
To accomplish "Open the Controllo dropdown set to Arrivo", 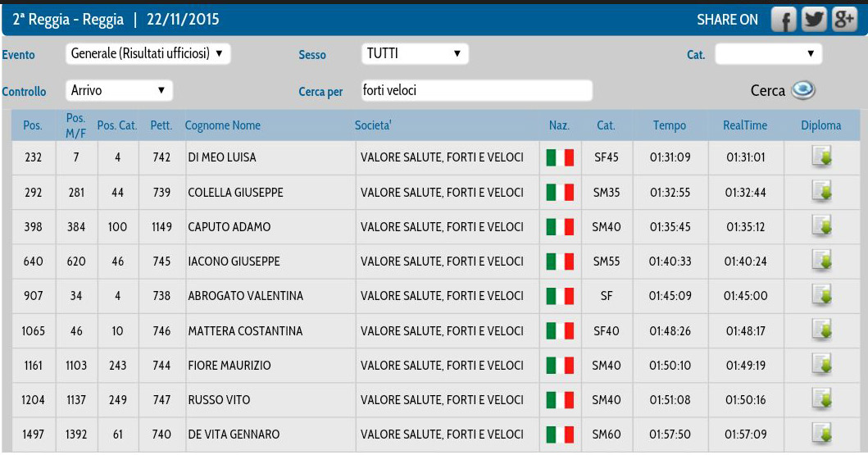I will point(119,90).
